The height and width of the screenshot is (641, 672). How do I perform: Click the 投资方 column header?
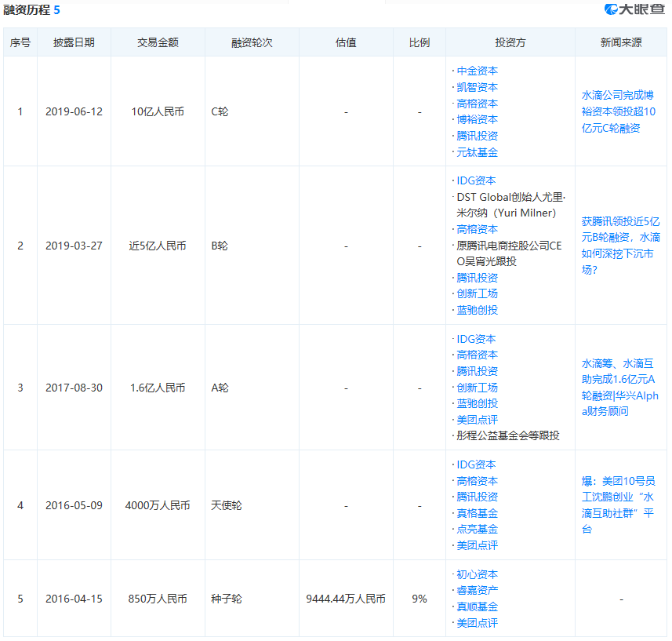(x=510, y=42)
